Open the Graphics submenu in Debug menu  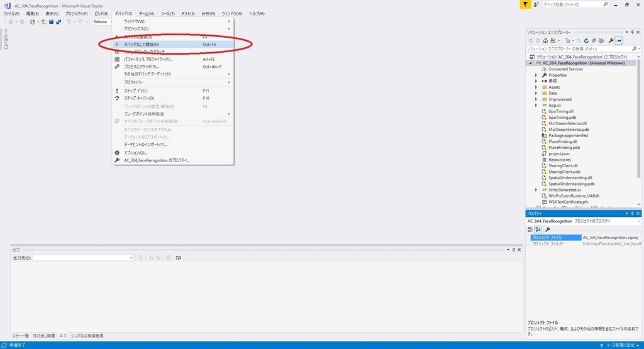(173, 29)
